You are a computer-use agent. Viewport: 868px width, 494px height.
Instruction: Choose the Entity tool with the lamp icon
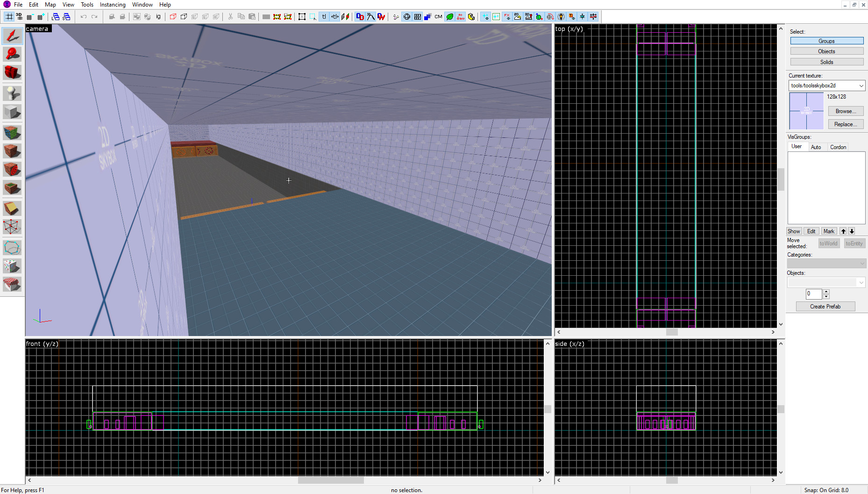(12, 93)
